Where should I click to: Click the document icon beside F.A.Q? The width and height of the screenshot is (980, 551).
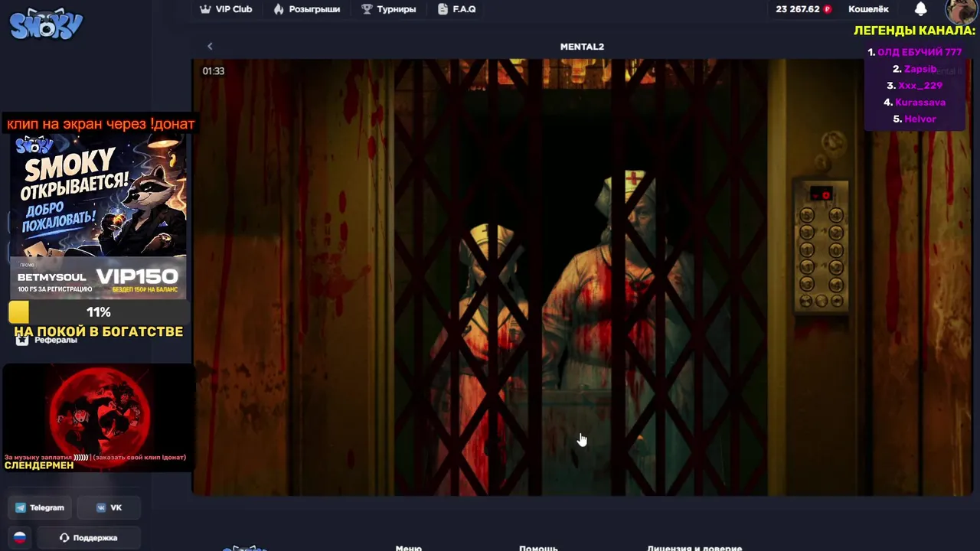[x=443, y=9]
